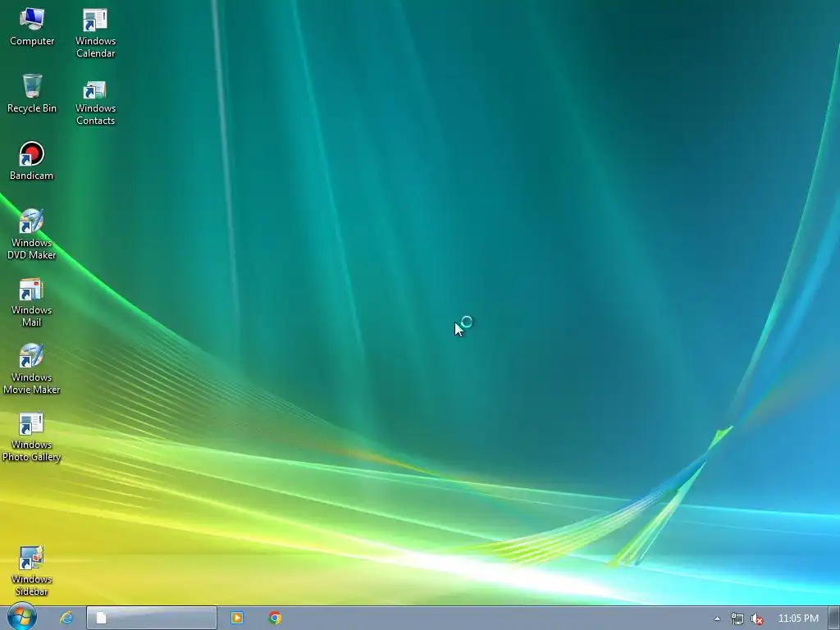Click the Windows Sidebar shortcut
This screenshot has width=840, height=630.
tap(32, 571)
